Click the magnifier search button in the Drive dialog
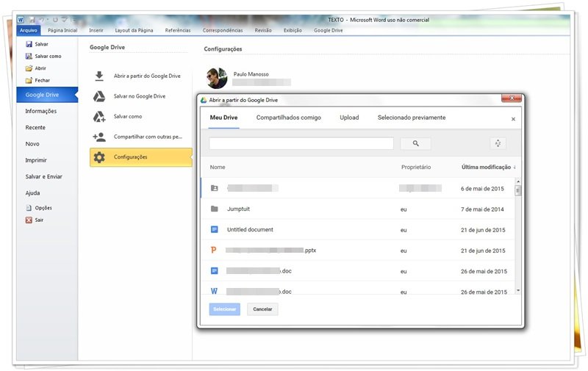The height and width of the screenshot is (371, 588). coord(415,143)
